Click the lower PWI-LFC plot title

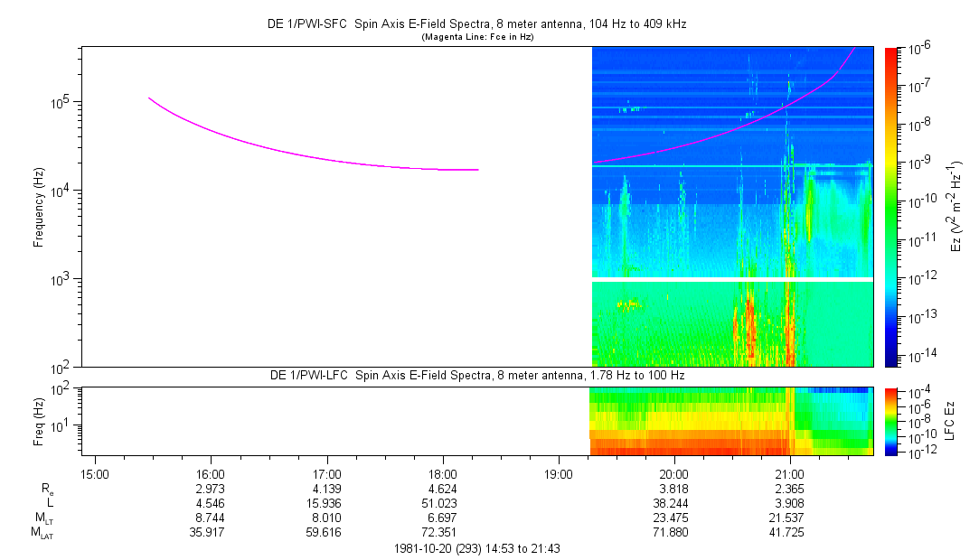click(478, 375)
